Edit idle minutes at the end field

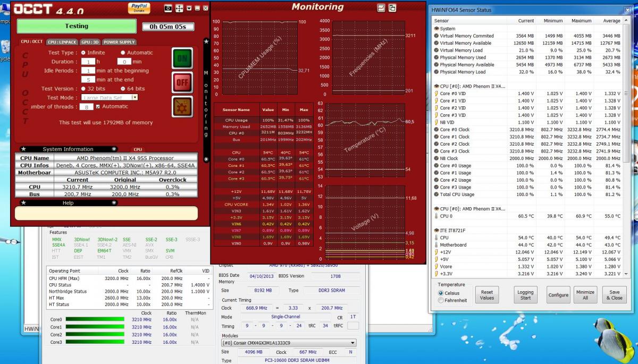point(87,79)
